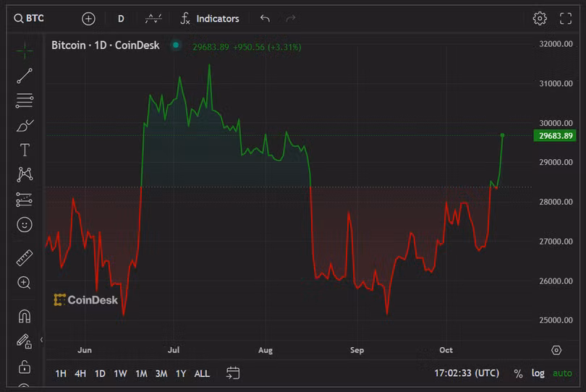Click the legend value 29683.89 +950.56 (+3.31%)

pyautogui.click(x=247, y=47)
